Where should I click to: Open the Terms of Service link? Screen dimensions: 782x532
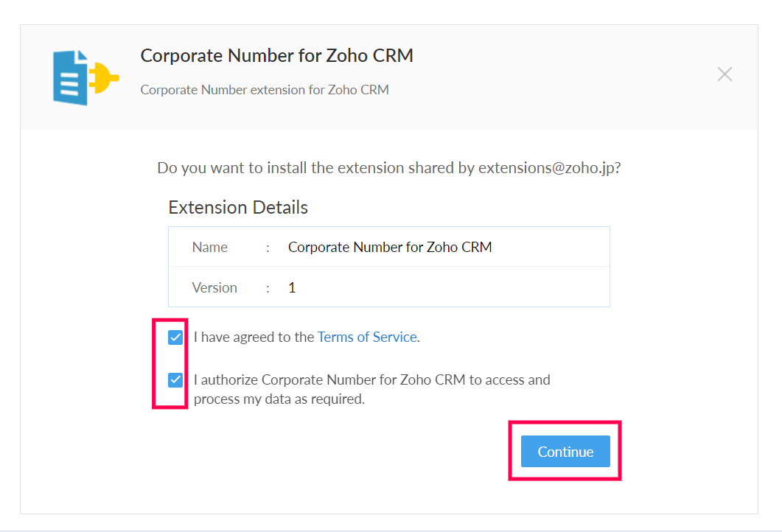[367, 337]
